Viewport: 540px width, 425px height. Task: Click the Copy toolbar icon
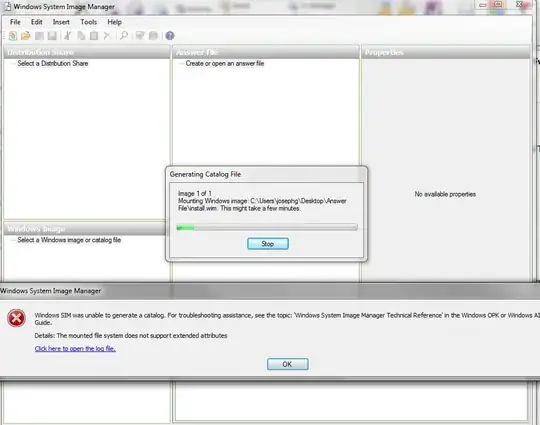81,36
